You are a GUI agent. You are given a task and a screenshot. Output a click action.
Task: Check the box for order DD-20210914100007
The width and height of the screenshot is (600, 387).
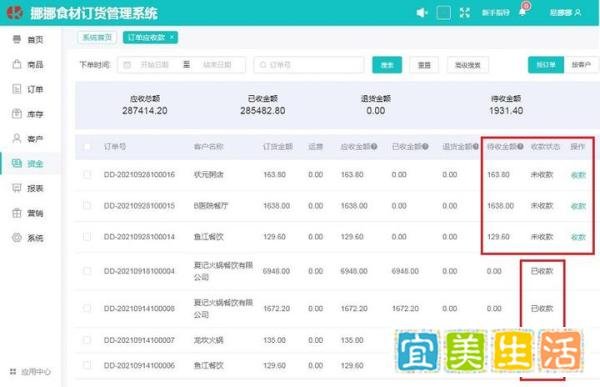[x=87, y=340]
